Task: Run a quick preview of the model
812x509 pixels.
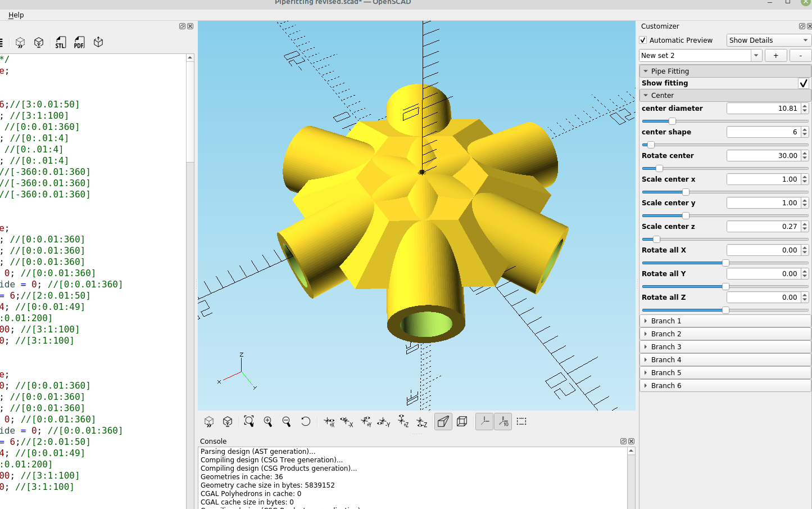Action: 20,42
